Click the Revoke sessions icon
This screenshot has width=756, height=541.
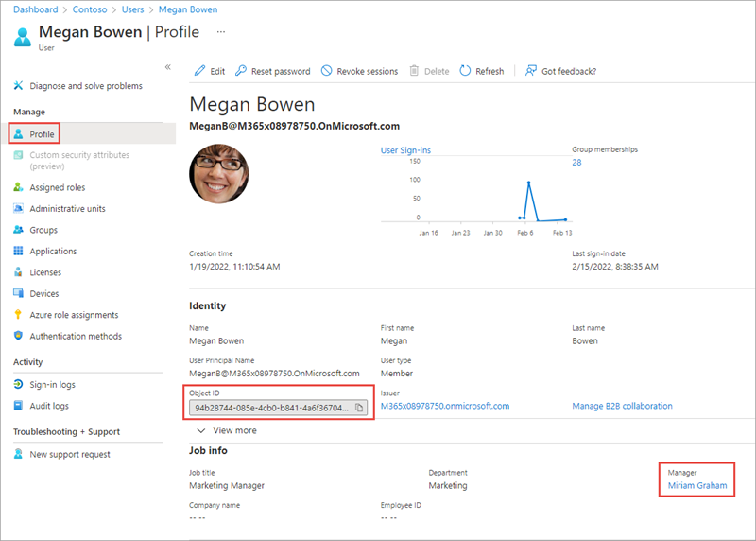[326, 71]
